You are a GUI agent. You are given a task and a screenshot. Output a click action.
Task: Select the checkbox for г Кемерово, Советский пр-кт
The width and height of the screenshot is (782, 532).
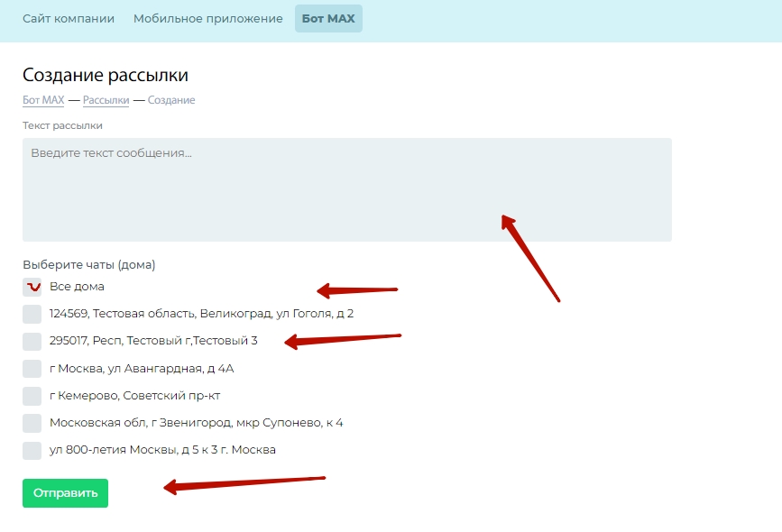click(x=32, y=396)
